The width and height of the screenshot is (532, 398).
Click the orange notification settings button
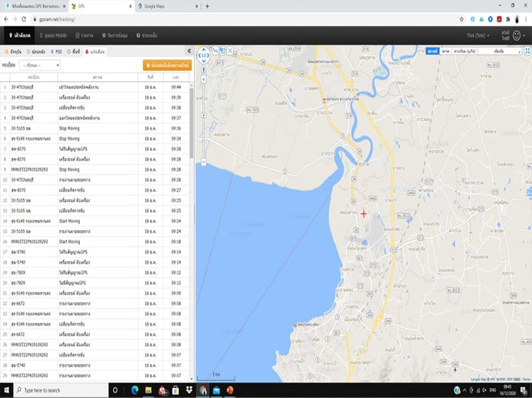(166, 65)
